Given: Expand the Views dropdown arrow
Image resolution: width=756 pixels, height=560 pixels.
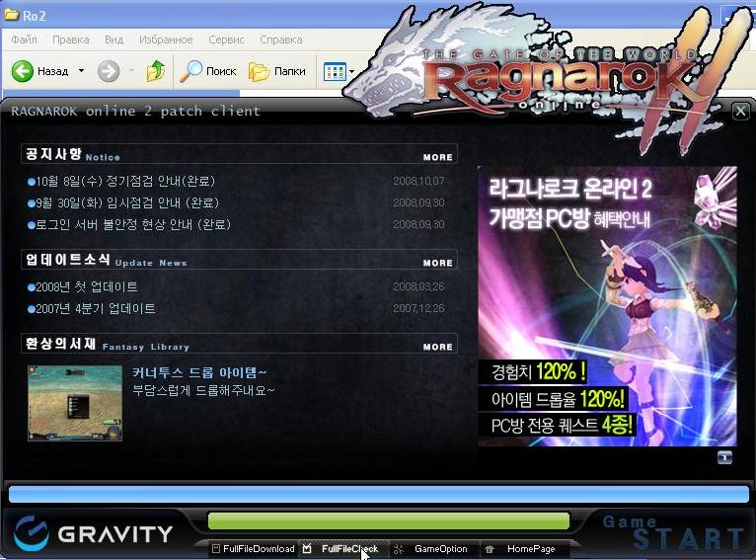Looking at the screenshot, I should point(351,71).
